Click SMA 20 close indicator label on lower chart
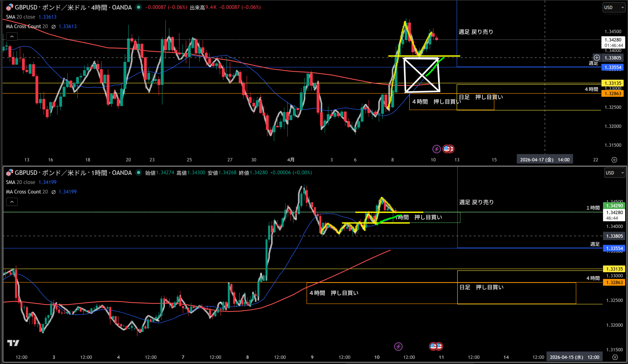This screenshot has width=628, height=364. pyautogui.click(x=20, y=182)
